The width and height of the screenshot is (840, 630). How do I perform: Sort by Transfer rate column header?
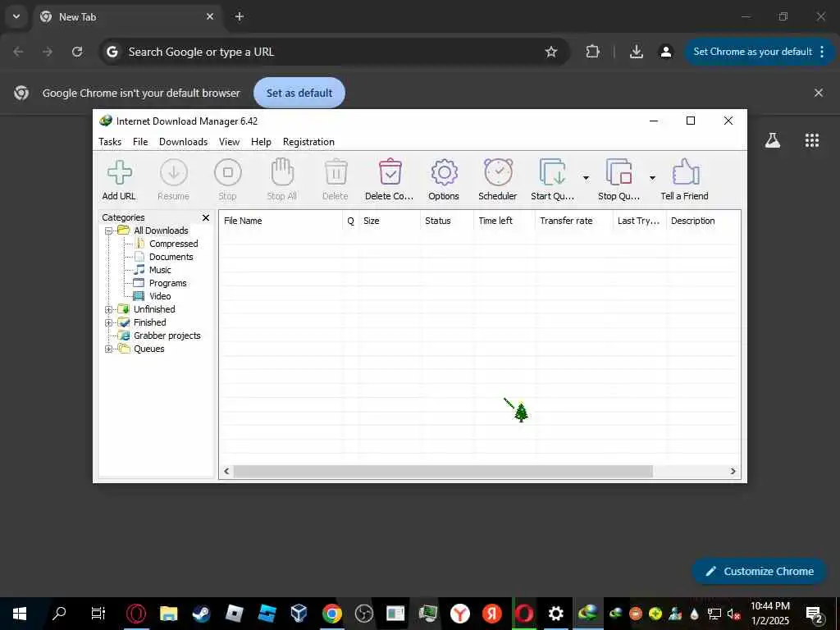[x=573, y=221]
